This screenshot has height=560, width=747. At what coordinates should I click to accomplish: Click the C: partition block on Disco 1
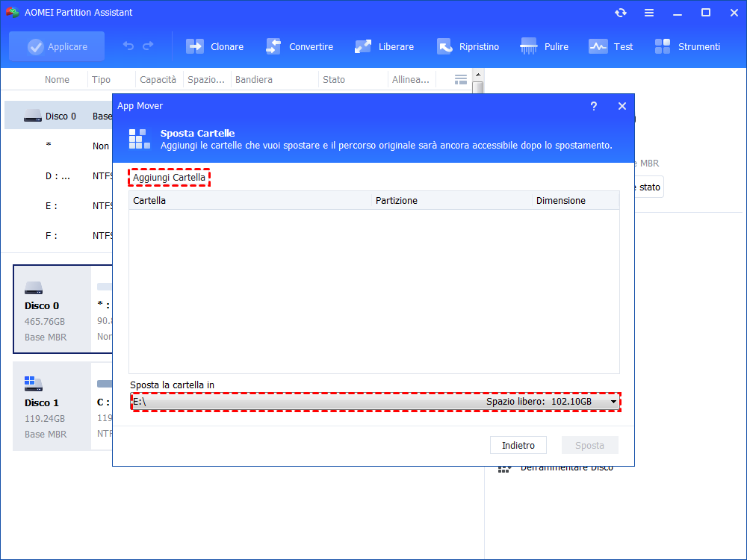(x=103, y=406)
